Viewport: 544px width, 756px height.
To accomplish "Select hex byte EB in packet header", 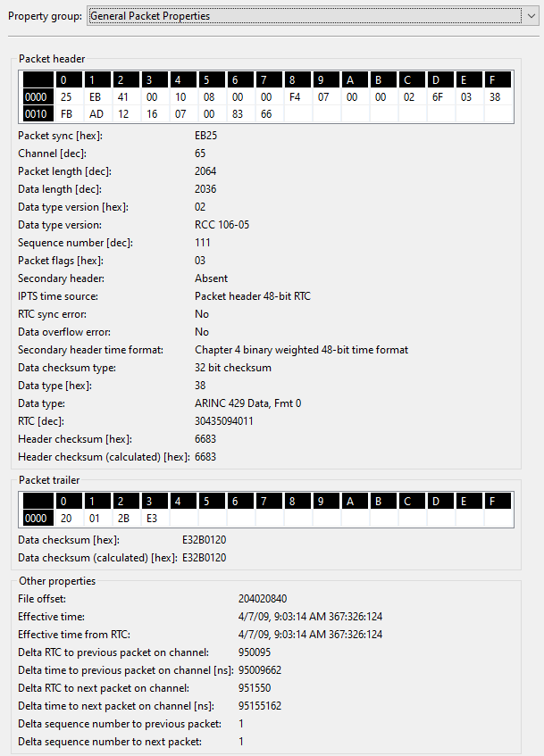I will (96, 97).
